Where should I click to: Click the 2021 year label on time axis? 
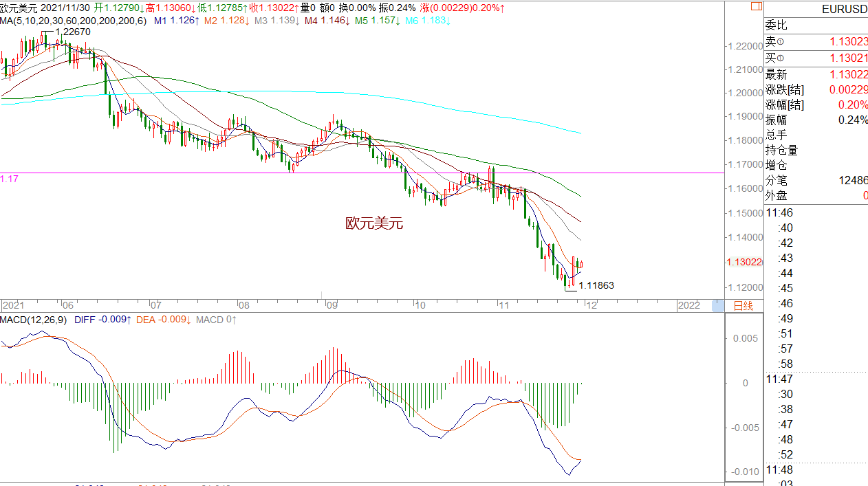click(x=12, y=305)
